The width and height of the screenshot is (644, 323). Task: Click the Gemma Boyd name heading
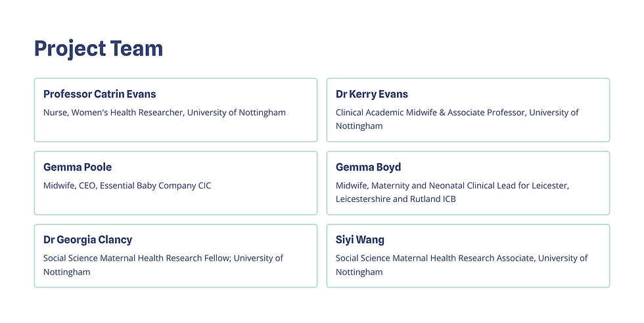click(368, 167)
